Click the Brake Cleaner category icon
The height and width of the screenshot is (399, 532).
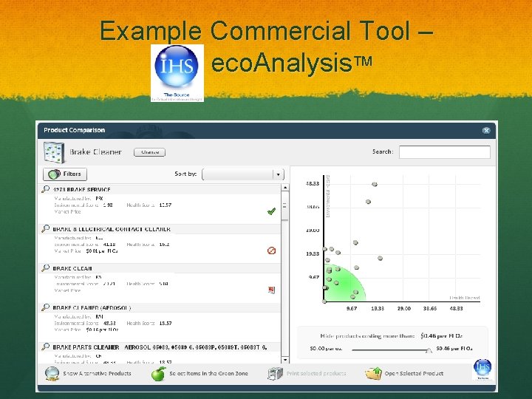point(54,153)
